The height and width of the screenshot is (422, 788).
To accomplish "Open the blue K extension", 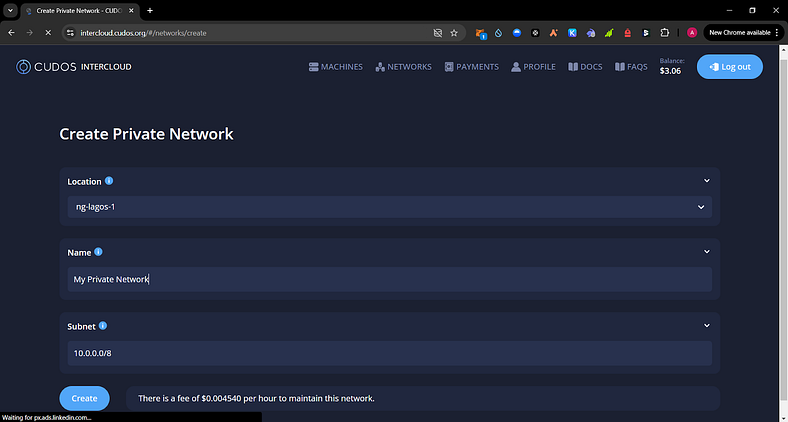I will click(572, 33).
